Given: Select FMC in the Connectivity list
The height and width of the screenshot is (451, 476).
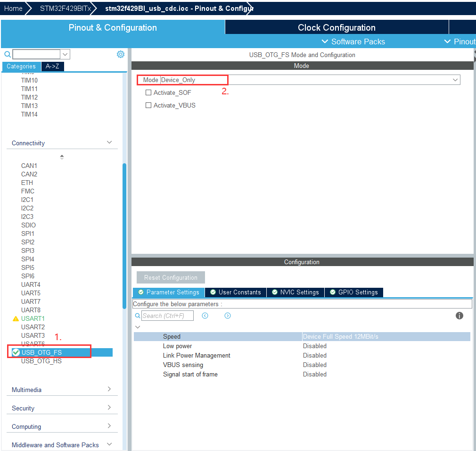Looking at the screenshot, I should click(28, 191).
